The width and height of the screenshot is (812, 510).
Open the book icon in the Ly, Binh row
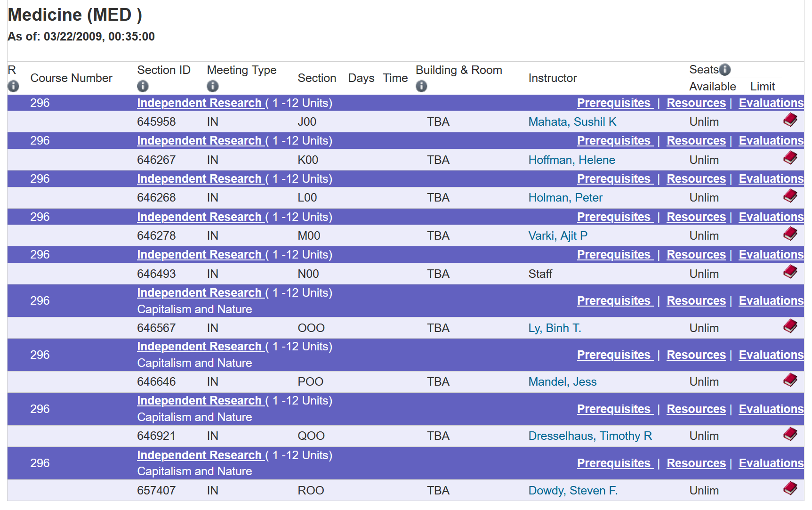click(790, 326)
